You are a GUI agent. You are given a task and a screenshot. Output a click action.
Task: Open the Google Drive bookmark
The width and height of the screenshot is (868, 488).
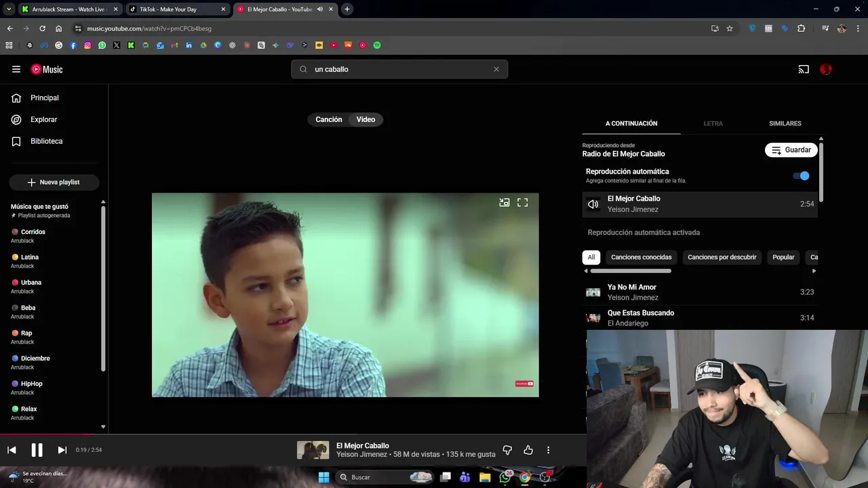tap(203, 45)
